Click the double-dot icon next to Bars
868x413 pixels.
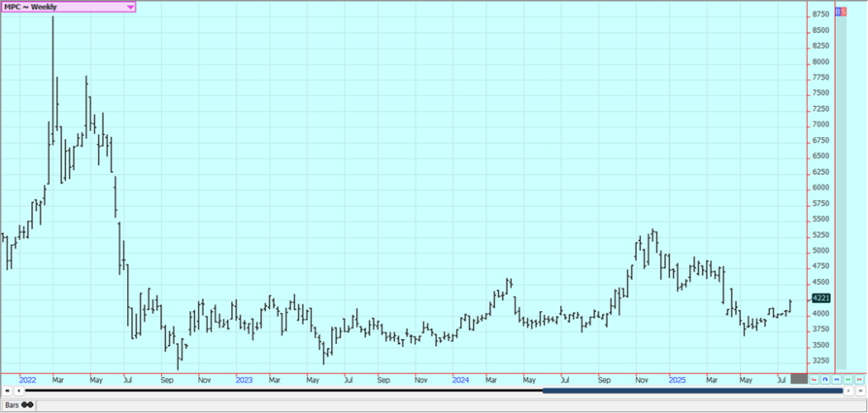(x=26, y=405)
